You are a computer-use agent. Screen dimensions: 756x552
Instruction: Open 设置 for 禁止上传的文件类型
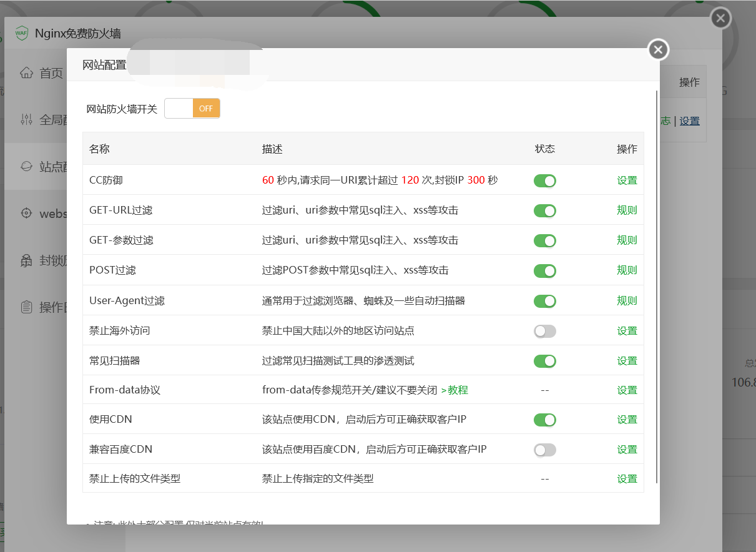coord(627,479)
